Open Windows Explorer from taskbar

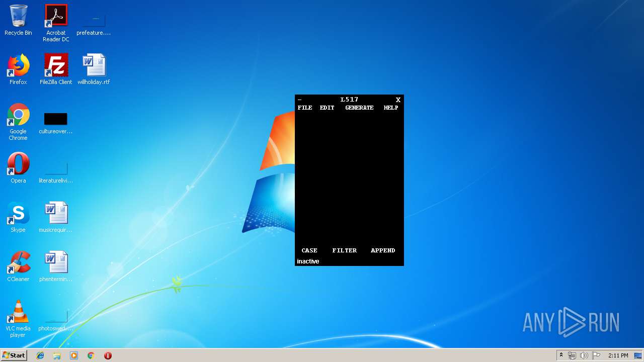[x=57, y=355]
